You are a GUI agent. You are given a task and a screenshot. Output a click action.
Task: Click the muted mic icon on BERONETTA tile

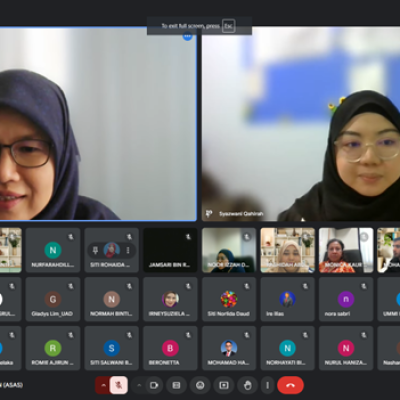[x=188, y=335]
